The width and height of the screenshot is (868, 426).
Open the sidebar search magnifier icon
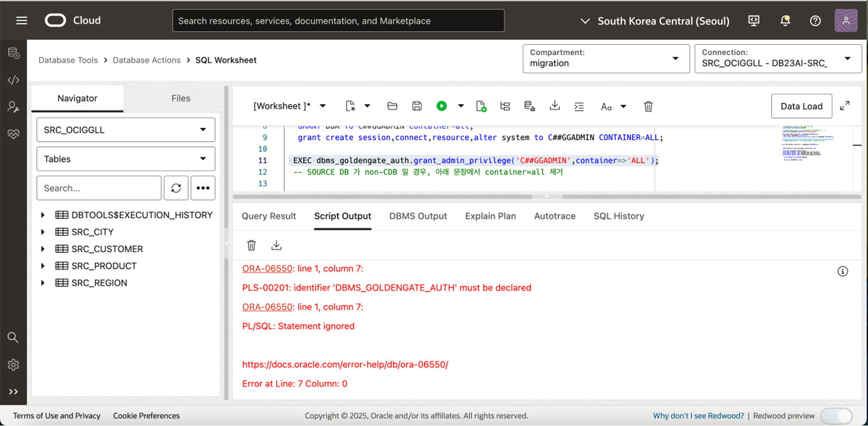tap(13, 337)
